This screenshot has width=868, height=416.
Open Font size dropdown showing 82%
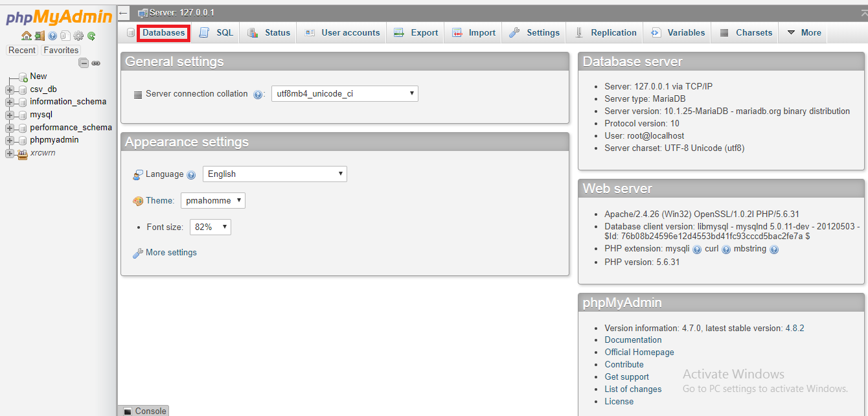point(210,227)
